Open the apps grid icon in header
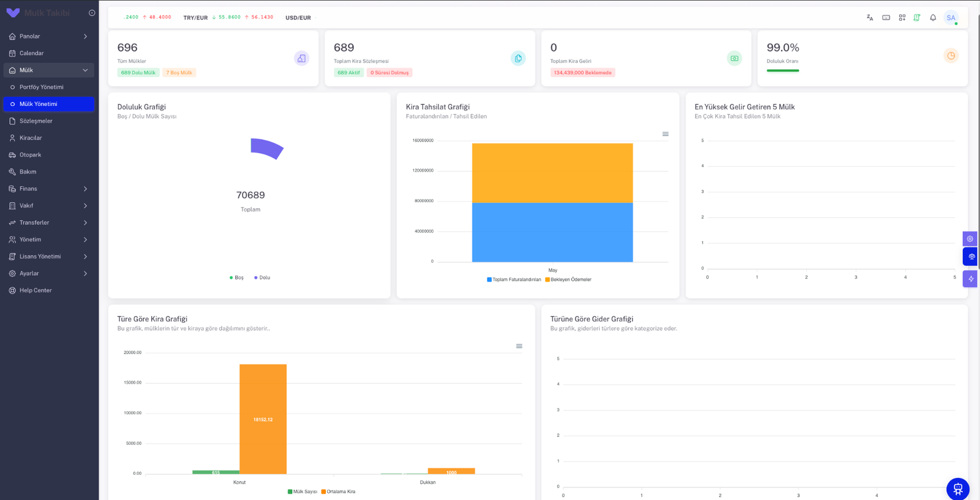 [902, 18]
